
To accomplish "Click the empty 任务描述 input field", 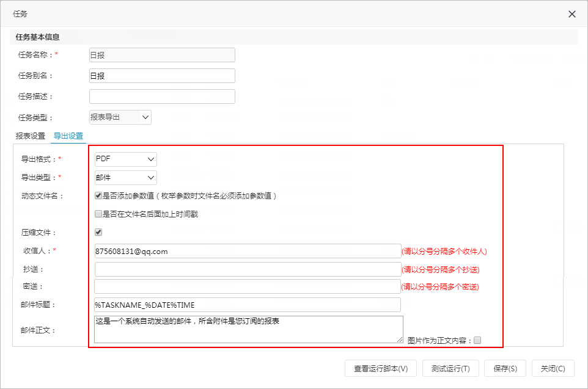I will click(162, 96).
